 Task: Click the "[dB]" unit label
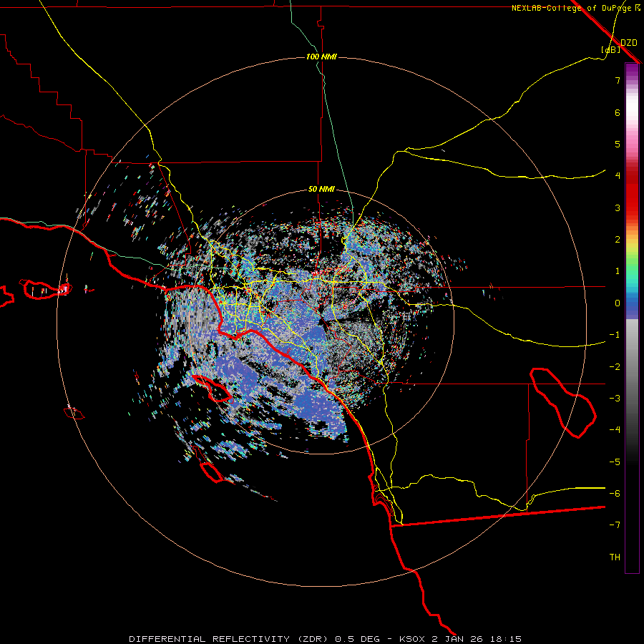[611, 49]
